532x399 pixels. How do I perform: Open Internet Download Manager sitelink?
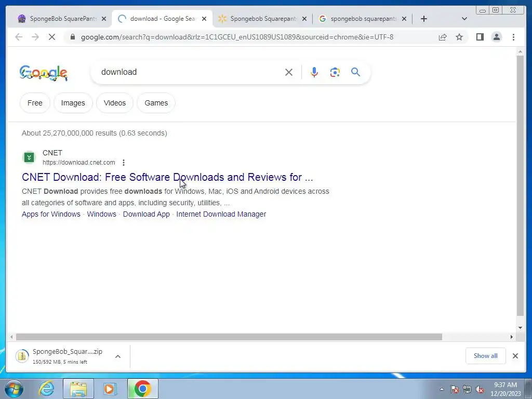(x=221, y=214)
